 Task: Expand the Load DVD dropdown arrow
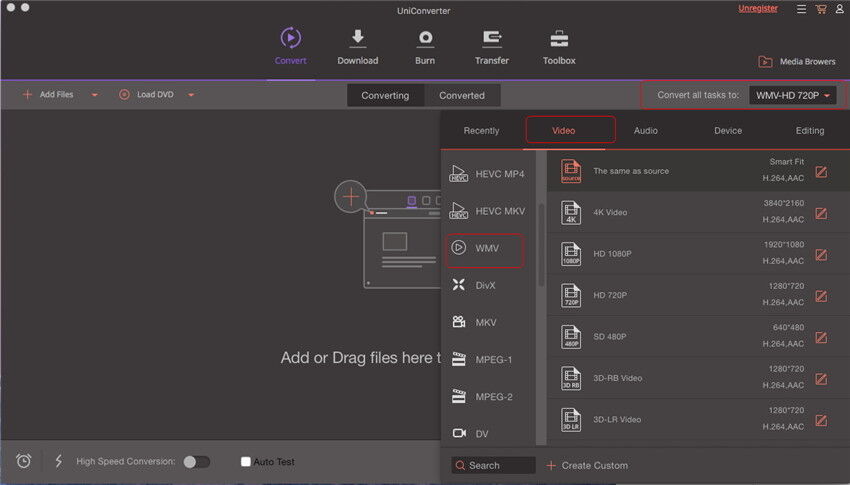(x=191, y=95)
